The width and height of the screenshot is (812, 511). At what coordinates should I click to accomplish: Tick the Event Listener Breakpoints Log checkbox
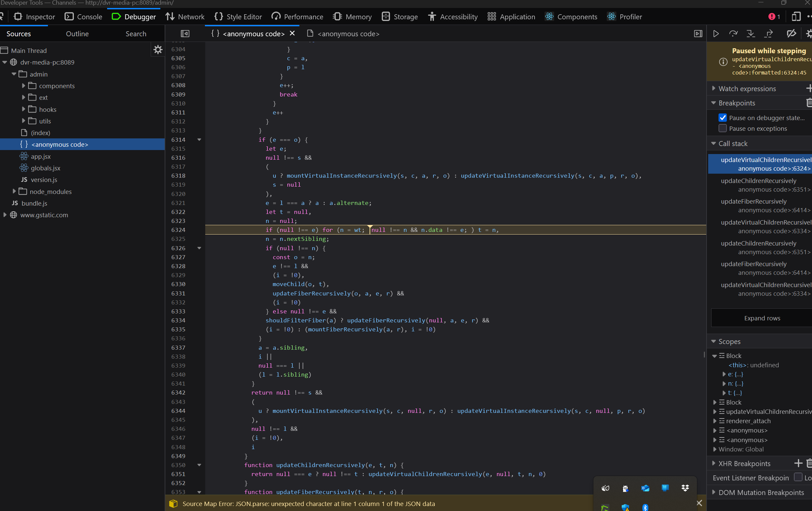pos(798,477)
